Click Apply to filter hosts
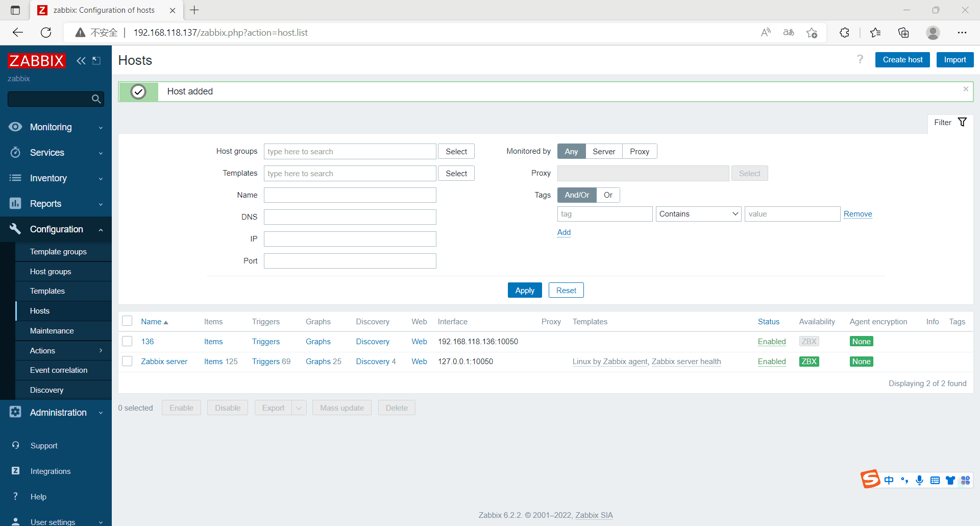Viewport: 980px width, 526px height. click(x=525, y=290)
